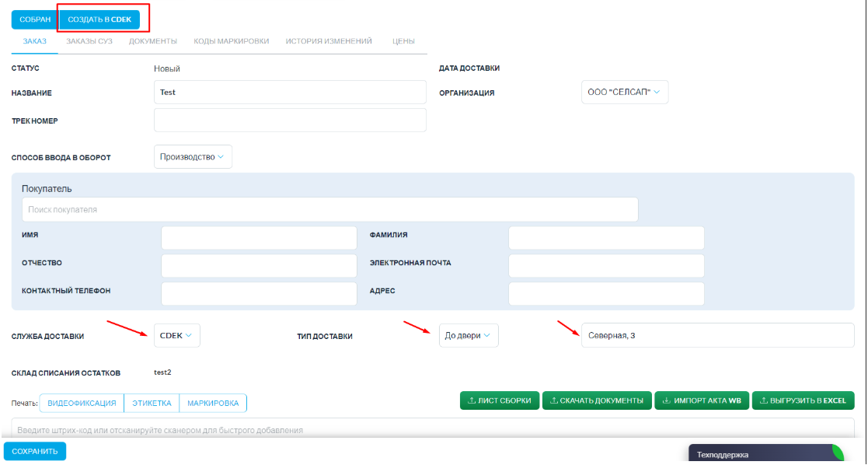Select the Этикетка print option
Viewport: 868px width, 465px height.
[x=152, y=403]
